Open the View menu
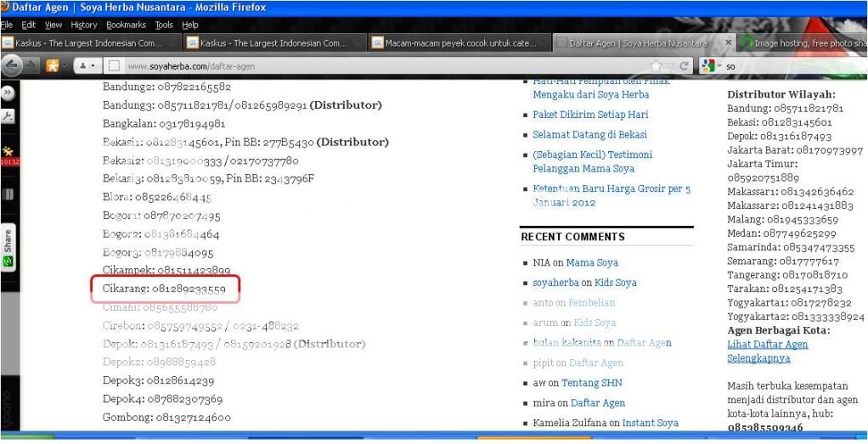 point(54,25)
